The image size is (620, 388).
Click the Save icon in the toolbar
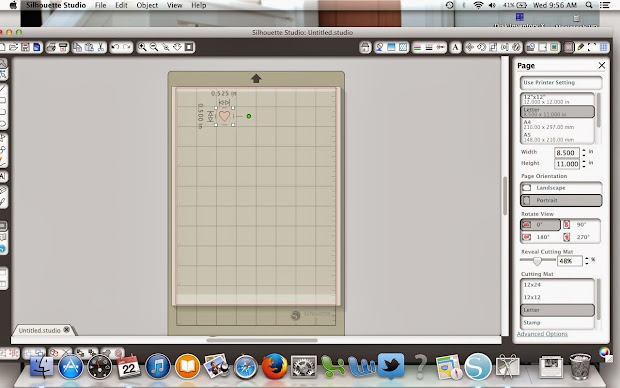click(25, 47)
